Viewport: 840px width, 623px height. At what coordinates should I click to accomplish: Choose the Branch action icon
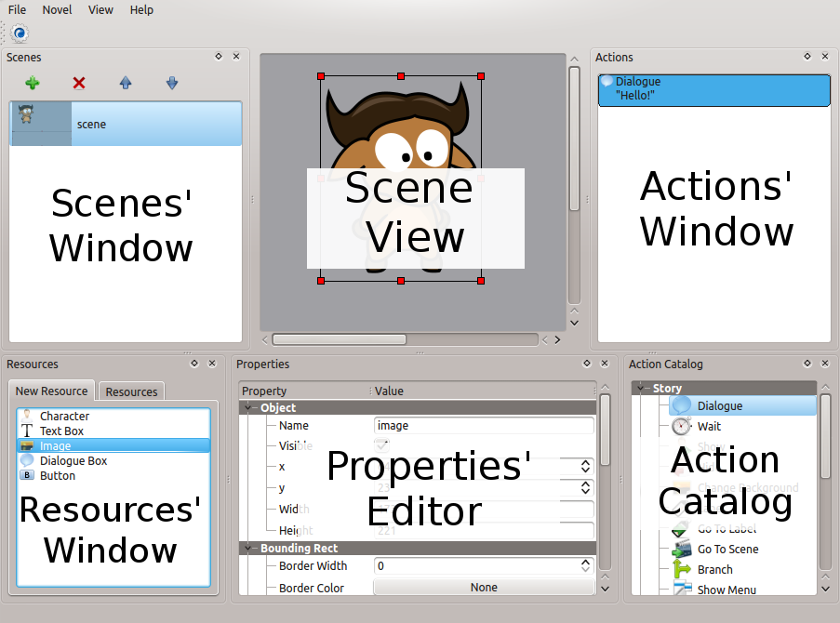pyautogui.click(x=682, y=570)
